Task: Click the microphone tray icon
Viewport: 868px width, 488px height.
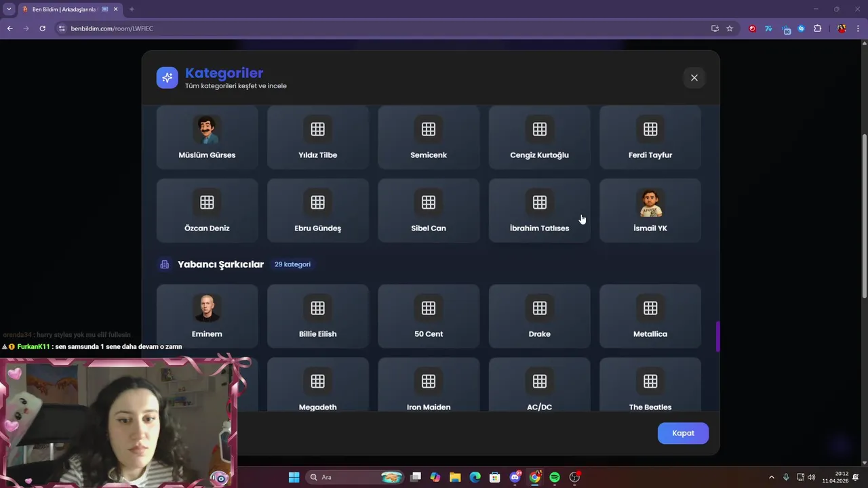Action: 786,477
